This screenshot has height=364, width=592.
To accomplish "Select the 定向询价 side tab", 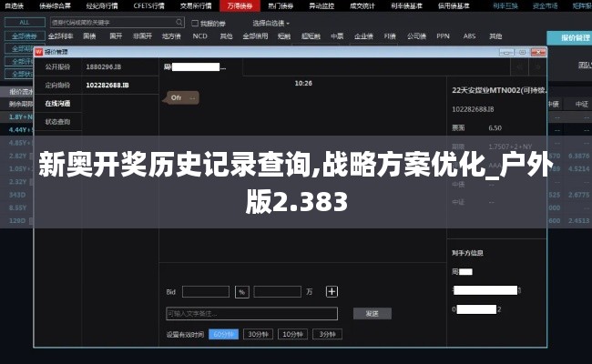I will 56,85.
